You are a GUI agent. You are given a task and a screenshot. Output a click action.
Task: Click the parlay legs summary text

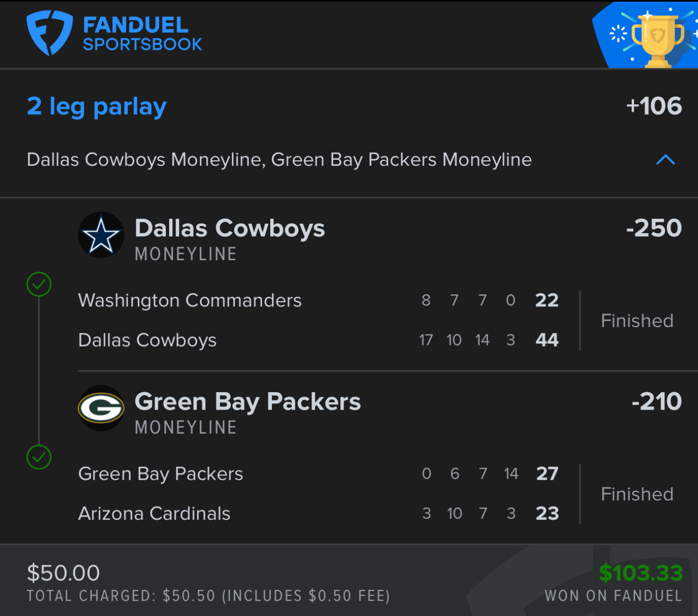click(x=279, y=160)
